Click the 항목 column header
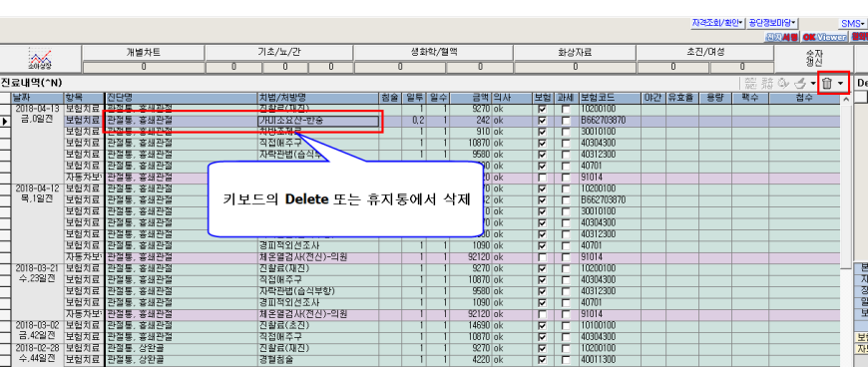 [84, 98]
